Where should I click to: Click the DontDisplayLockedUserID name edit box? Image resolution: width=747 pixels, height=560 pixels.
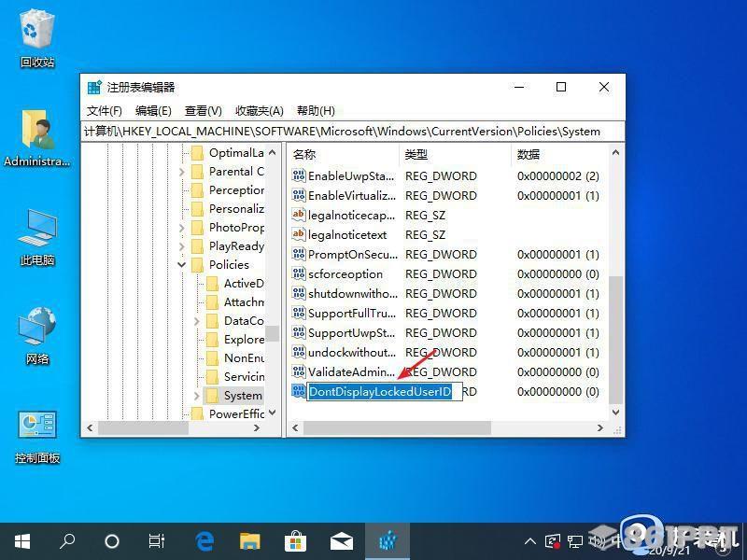pyautogui.click(x=385, y=391)
